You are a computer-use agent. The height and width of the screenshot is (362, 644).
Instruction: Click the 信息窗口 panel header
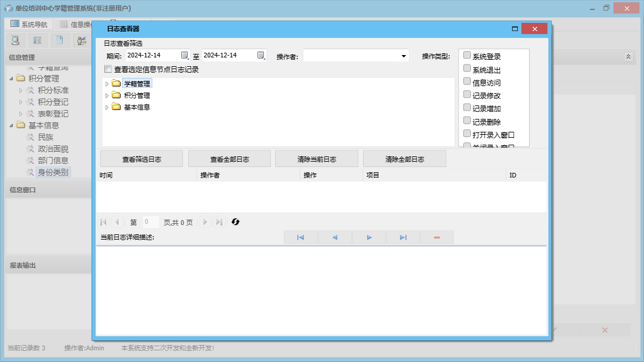click(x=49, y=190)
